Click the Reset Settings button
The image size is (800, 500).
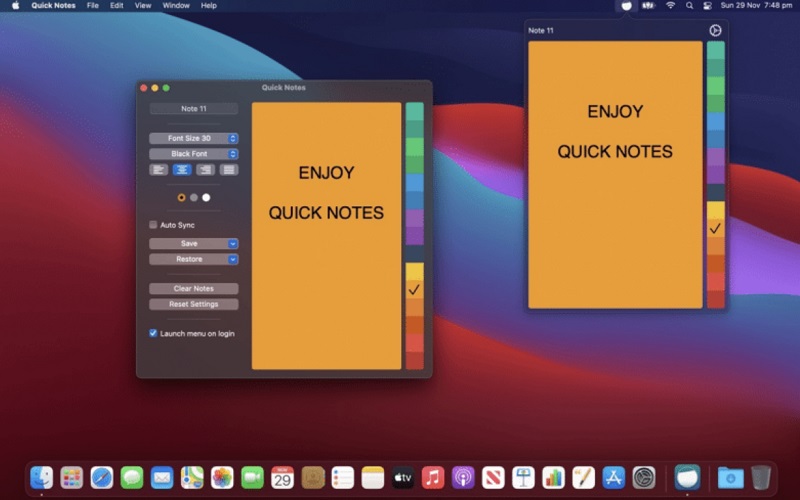coord(193,304)
